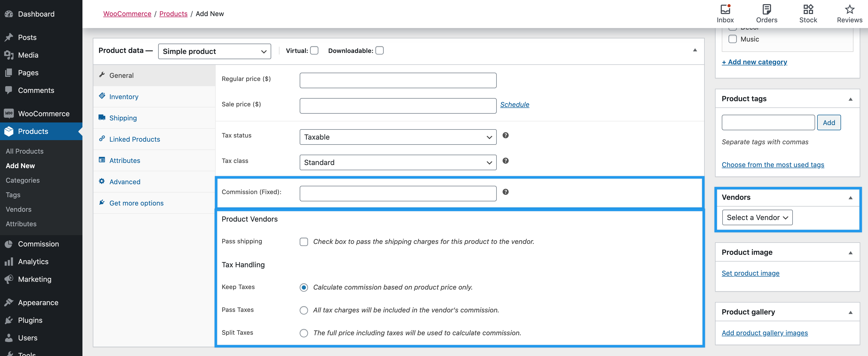Screen dimensions: 868x356
Task: Switch to the Linked Products tab
Action: click(135, 139)
